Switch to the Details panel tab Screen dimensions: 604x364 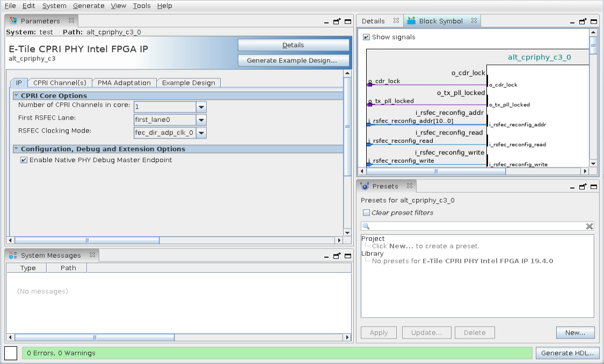click(373, 21)
